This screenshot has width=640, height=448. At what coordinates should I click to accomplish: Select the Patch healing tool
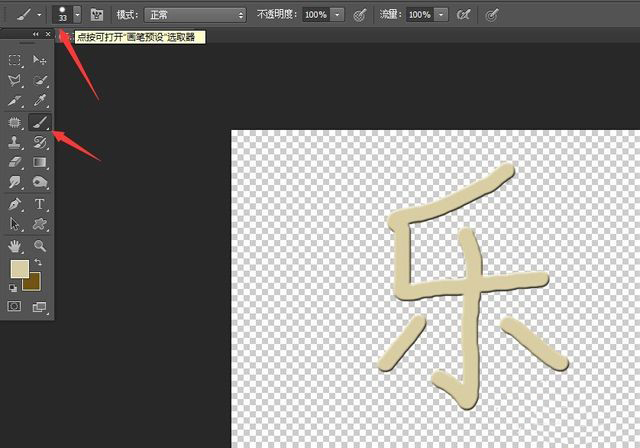point(15,122)
